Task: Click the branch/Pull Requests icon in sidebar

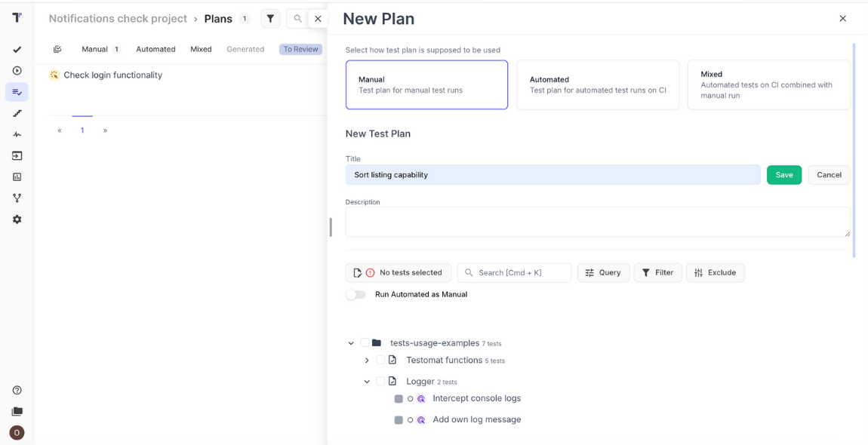Action: click(x=17, y=198)
